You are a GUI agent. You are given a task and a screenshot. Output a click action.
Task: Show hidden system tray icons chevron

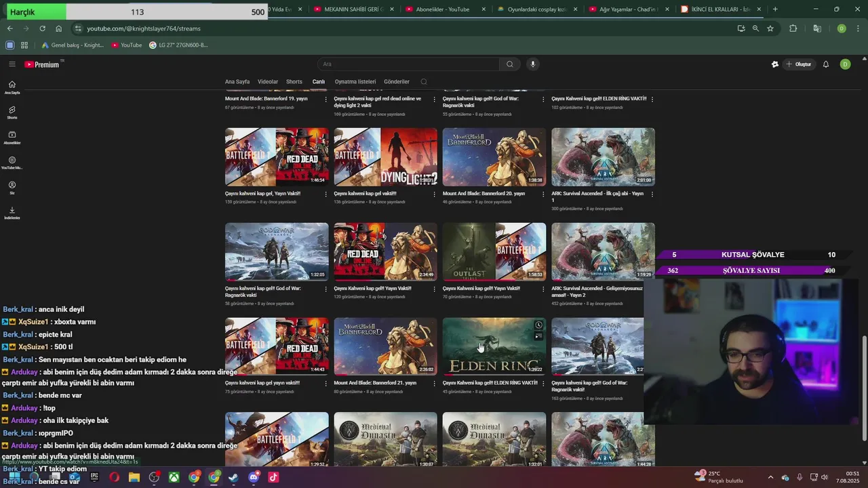pyautogui.click(x=770, y=477)
